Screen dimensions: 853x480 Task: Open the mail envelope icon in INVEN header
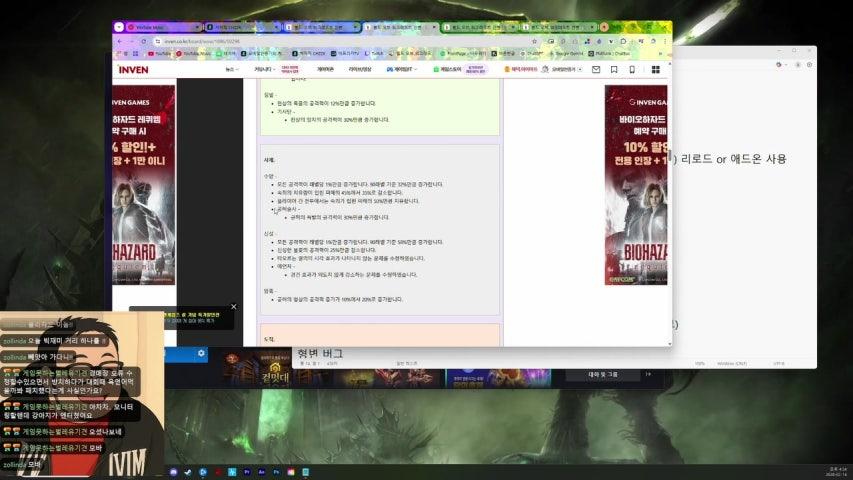tap(596, 70)
